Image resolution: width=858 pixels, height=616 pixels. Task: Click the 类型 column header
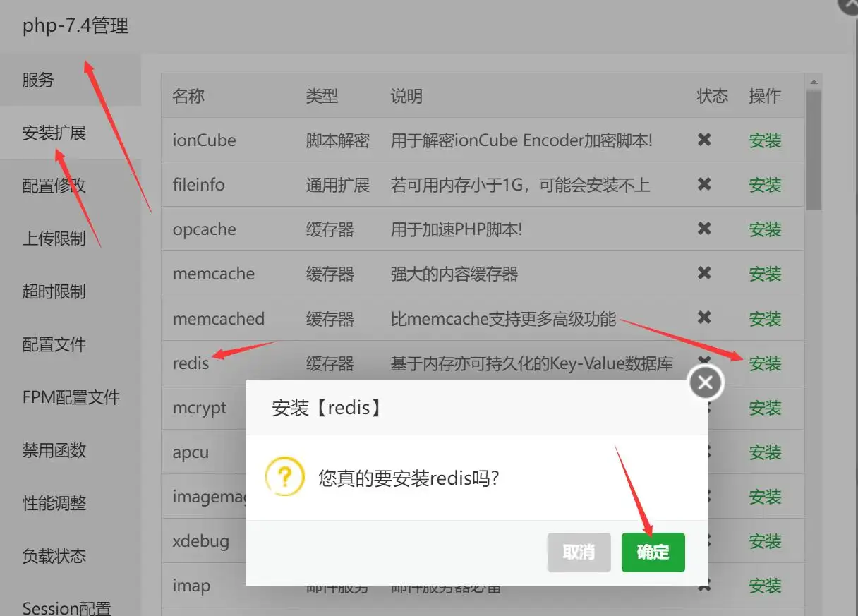[x=322, y=96]
